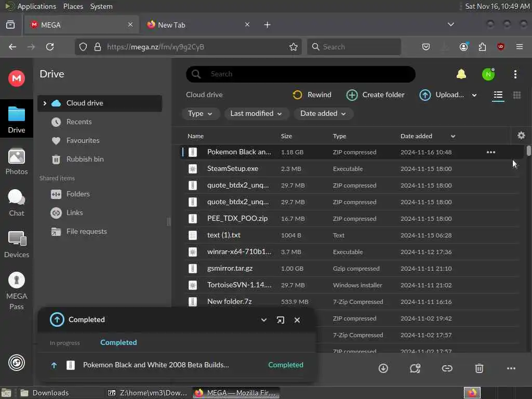Screen dimensions: 532x399
Task: Switch to list view
Action: point(498,95)
